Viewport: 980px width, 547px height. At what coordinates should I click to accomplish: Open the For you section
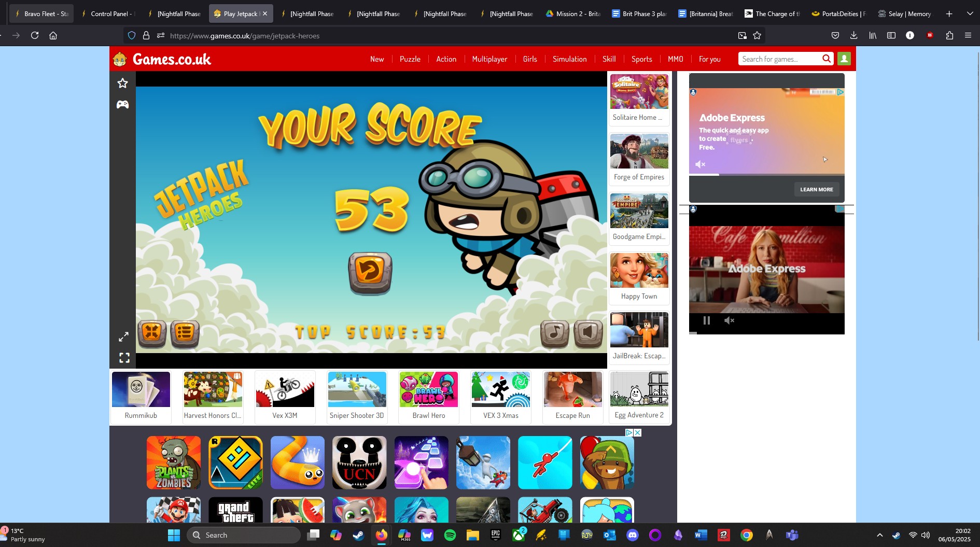pyautogui.click(x=710, y=59)
